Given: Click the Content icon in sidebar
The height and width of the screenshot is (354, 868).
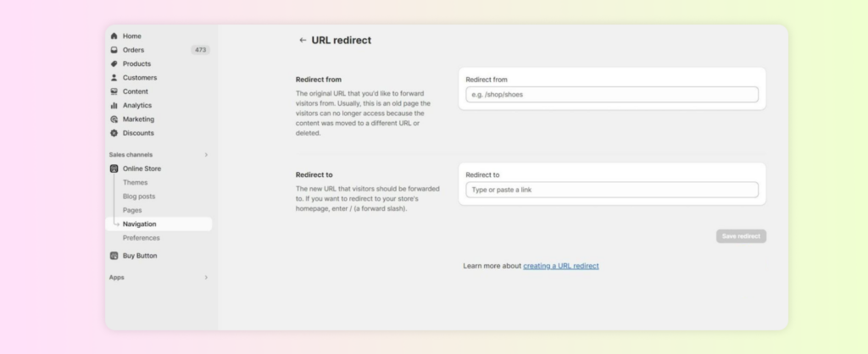Looking at the screenshot, I should pos(114,91).
